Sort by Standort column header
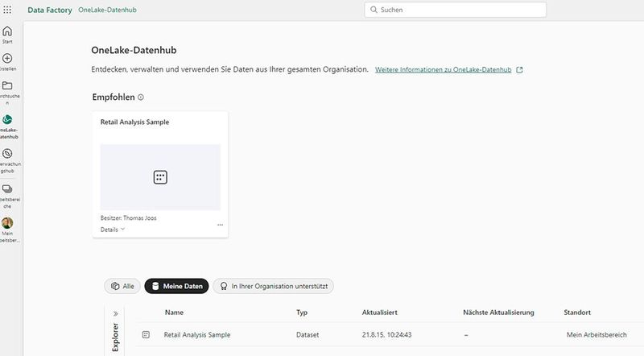 (x=577, y=313)
